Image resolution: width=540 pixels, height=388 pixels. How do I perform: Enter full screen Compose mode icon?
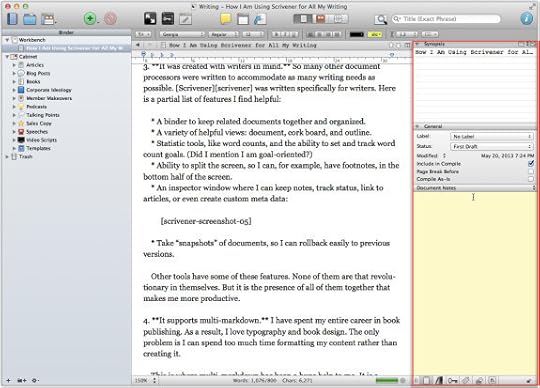tap(150, 19)
